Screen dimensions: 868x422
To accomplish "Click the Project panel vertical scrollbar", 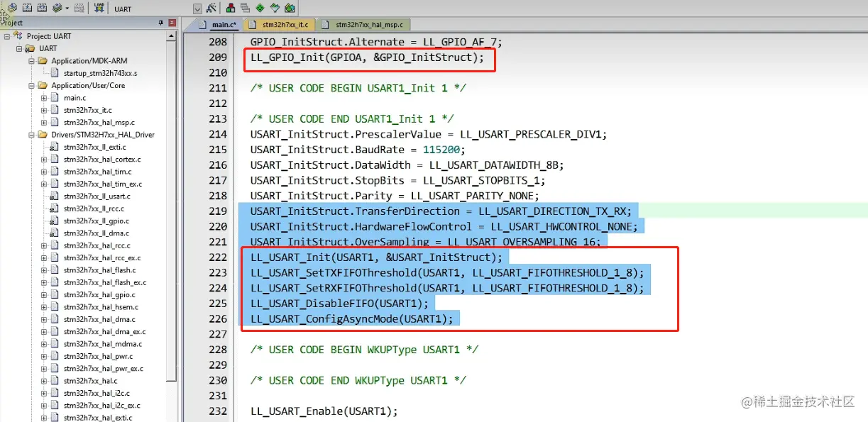I will (171, 213).
